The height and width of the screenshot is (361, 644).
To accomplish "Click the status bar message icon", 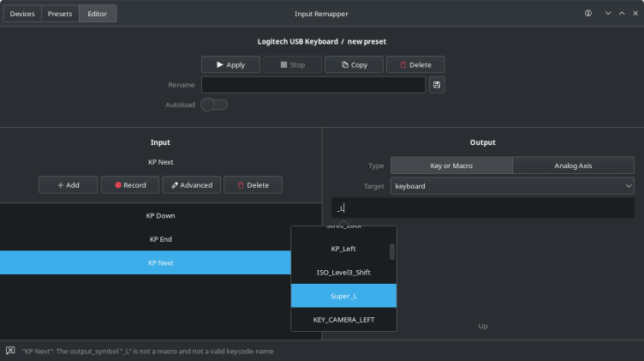I will (10, 351).
